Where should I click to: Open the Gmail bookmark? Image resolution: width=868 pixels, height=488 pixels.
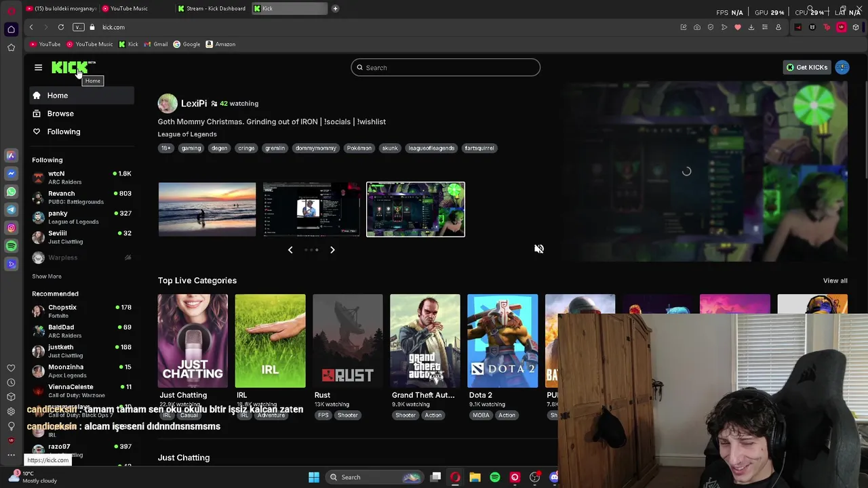coord(156,44)
